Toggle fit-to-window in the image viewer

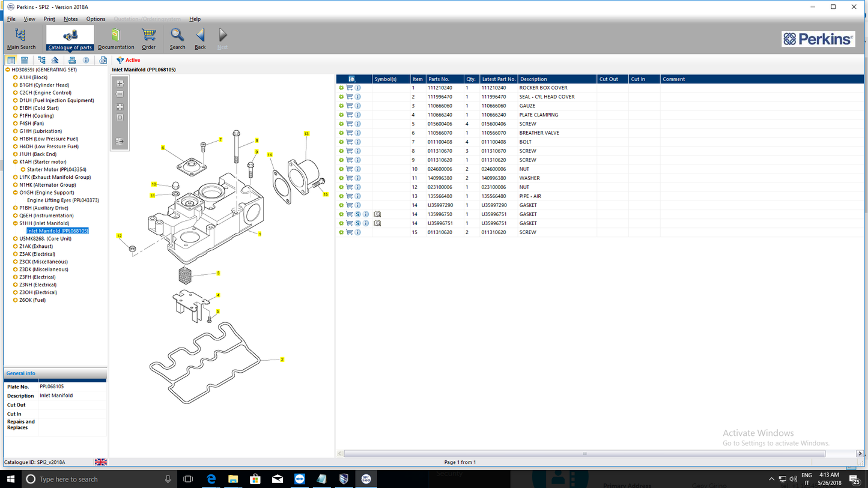tap(120, 117)
